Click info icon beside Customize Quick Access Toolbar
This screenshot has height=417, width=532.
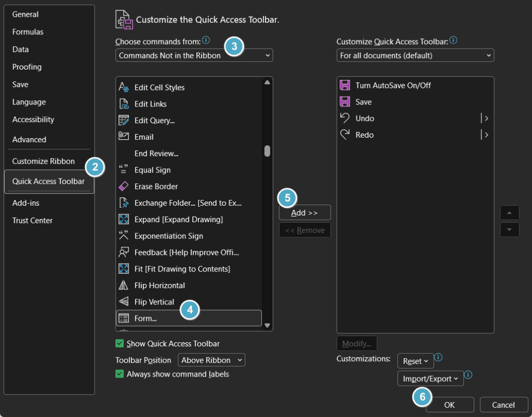[453, 41]
